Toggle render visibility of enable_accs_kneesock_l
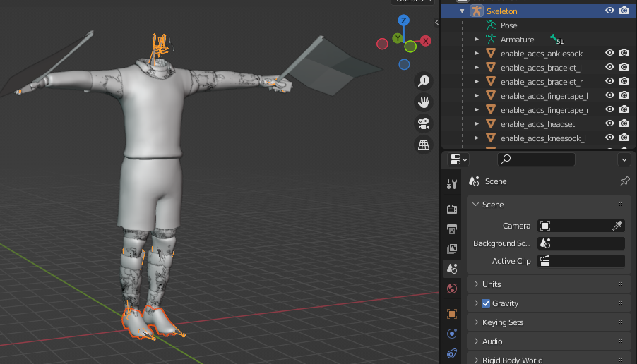The image size is (637, 364). click(x=624, y=138)
